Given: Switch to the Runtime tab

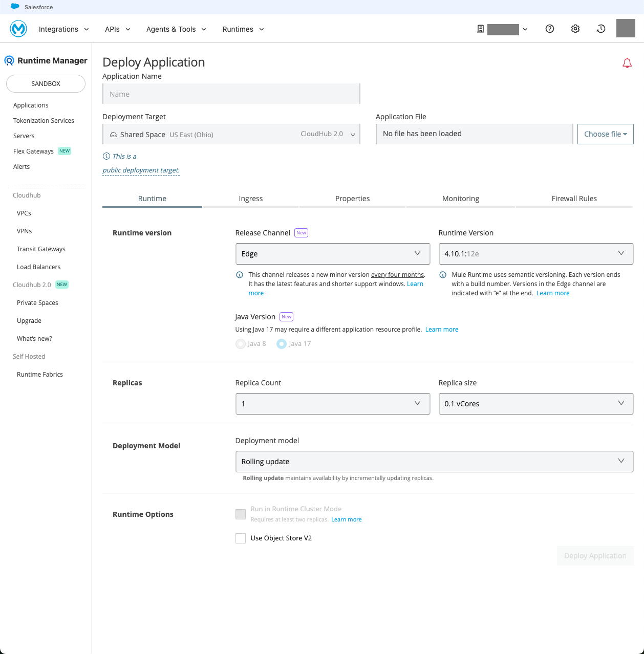Looking at the screenshot, I should [152, 199].
